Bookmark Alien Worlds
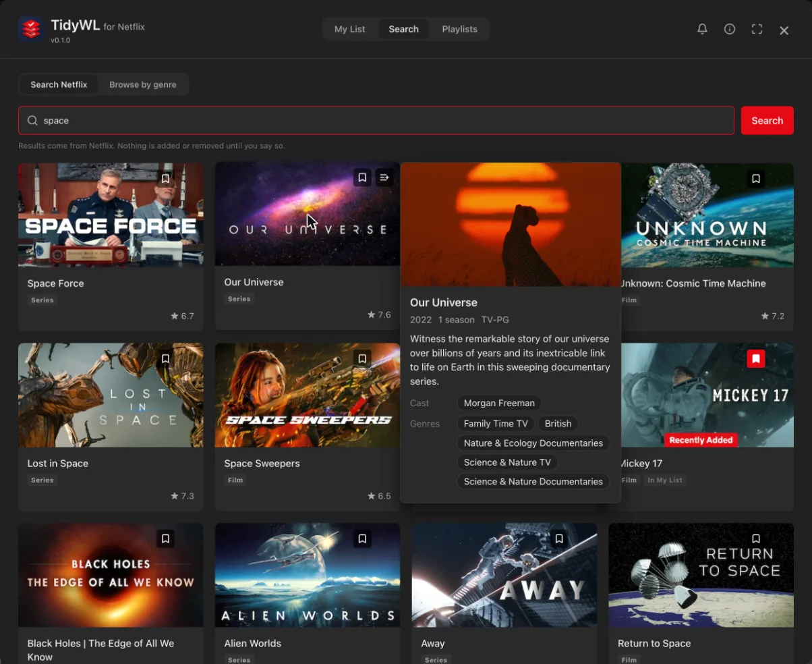 pos(362,538)
